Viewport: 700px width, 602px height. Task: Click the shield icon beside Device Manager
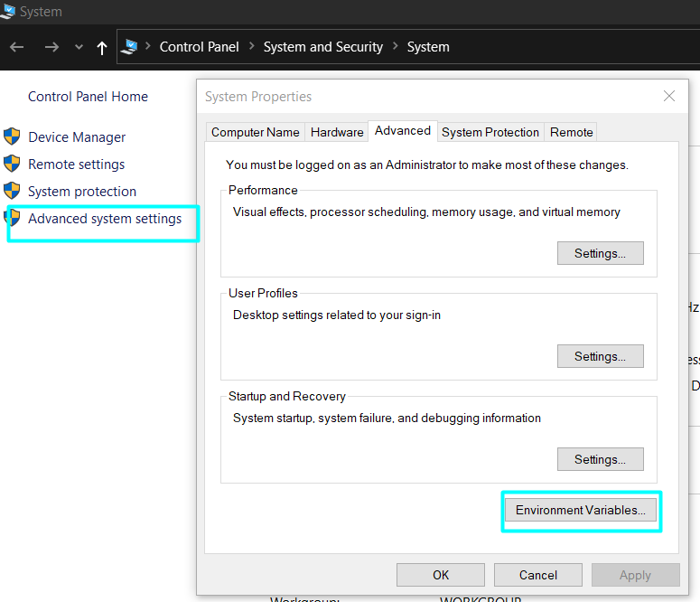pyautogui.click(x=12, y=136)
